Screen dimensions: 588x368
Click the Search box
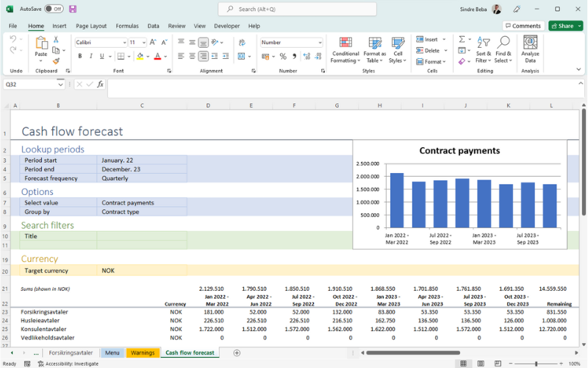pos(298,9)
